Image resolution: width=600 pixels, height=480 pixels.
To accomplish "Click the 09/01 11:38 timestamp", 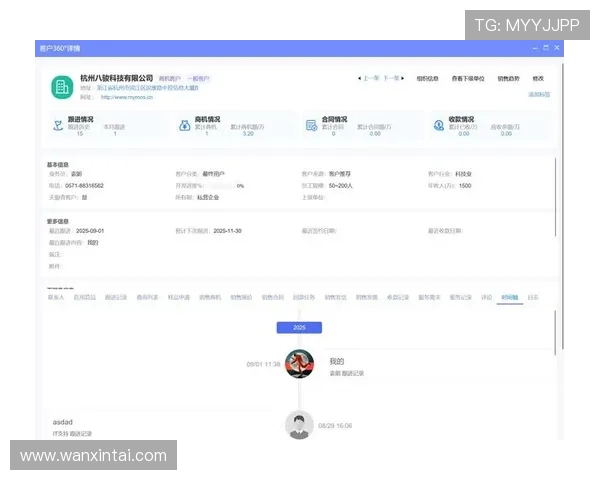I will click(x=263, y=364).
